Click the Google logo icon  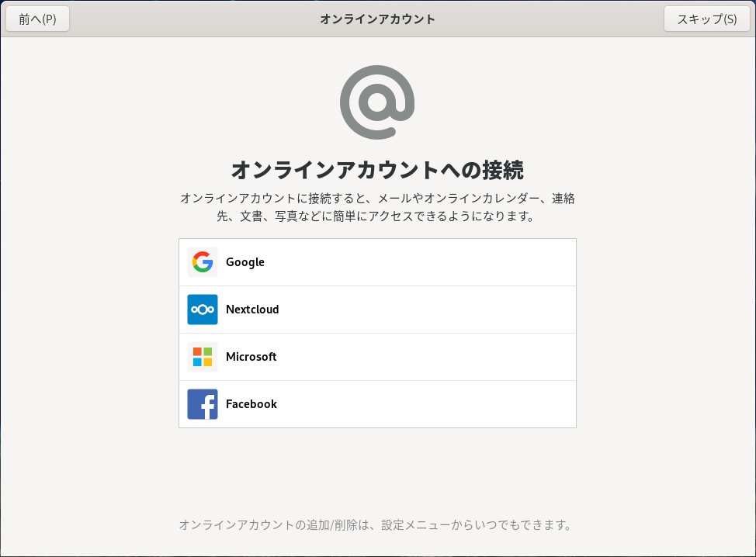point(203,262)
